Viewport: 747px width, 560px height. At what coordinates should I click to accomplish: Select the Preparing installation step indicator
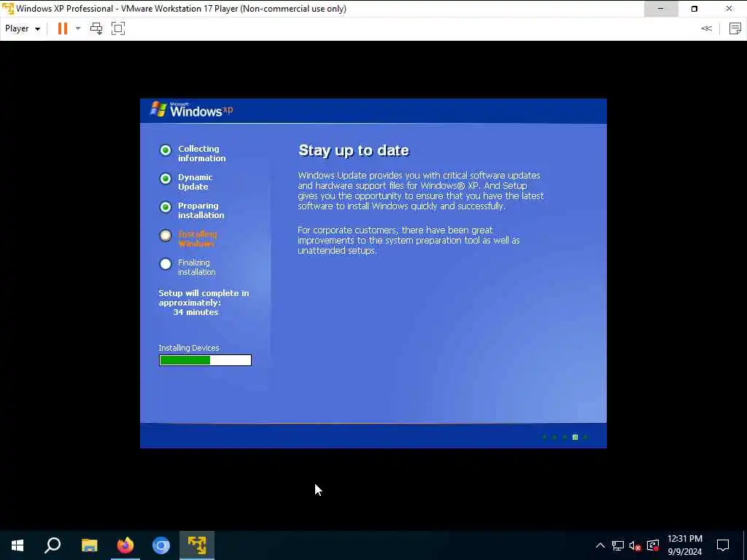pos(166,207)
